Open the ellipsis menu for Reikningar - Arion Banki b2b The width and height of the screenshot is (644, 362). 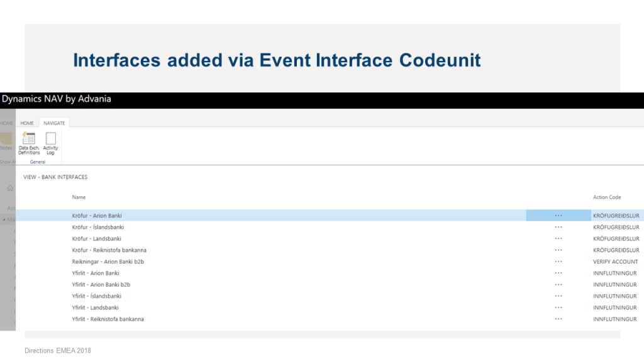pos(558,261)
